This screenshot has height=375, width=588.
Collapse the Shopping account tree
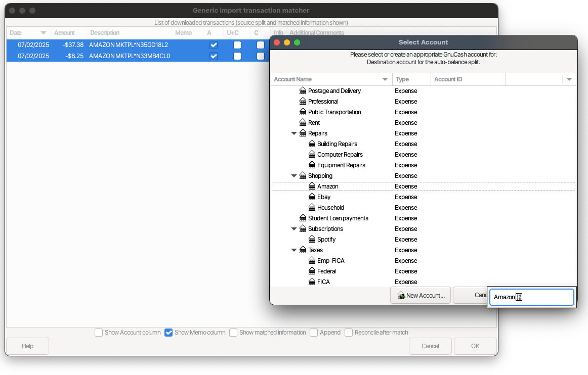(x=294, y=176)
